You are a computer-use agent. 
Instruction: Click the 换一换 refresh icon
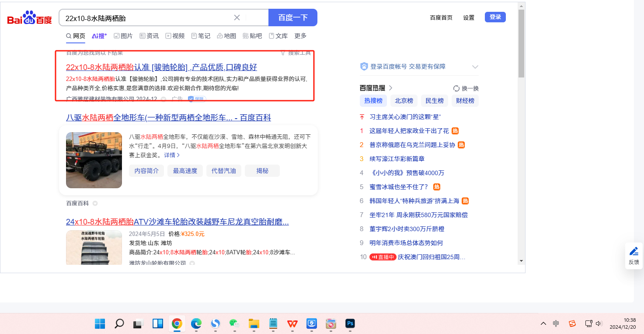coord(456,88)
